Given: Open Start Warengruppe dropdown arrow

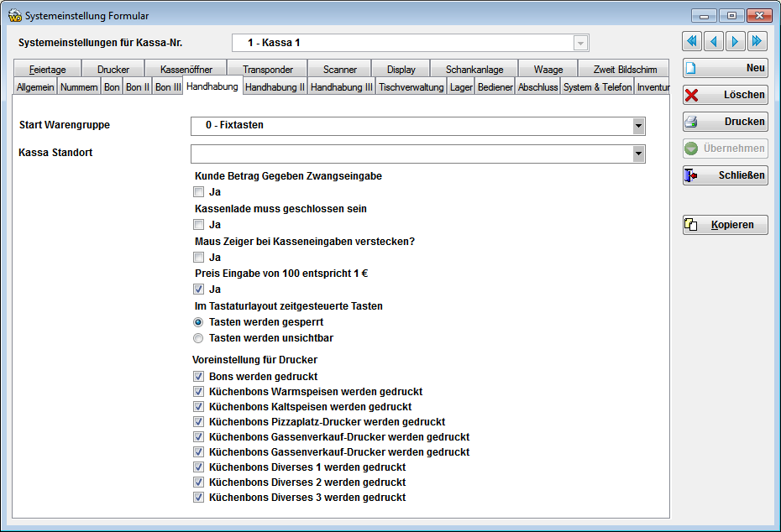Looking at the screenshot, I should pos(638,127).
